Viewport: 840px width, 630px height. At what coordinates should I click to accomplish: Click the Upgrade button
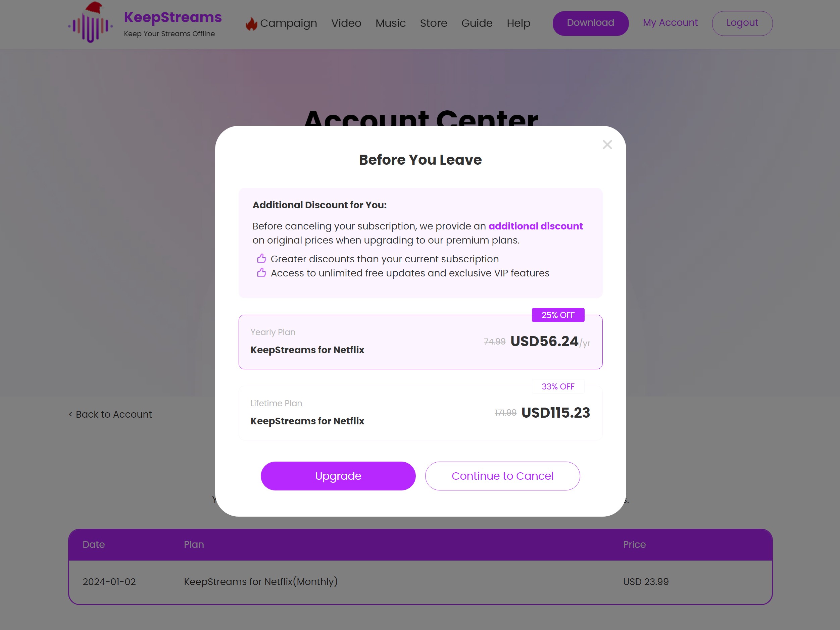338,475
